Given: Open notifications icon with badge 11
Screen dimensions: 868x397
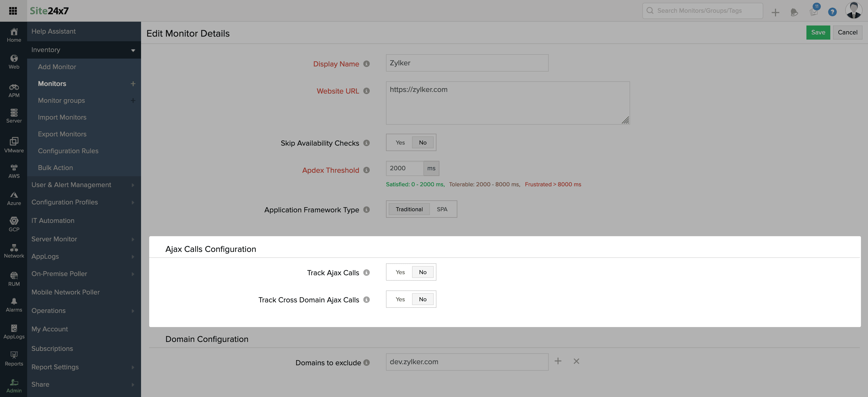Looking at the screenshot, I should pos(814,11).
